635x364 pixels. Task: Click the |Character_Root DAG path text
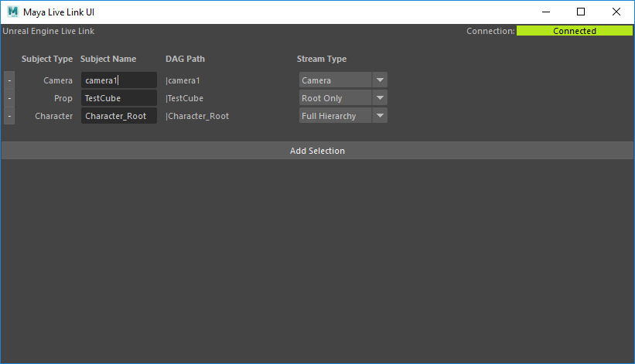point(197,116)
